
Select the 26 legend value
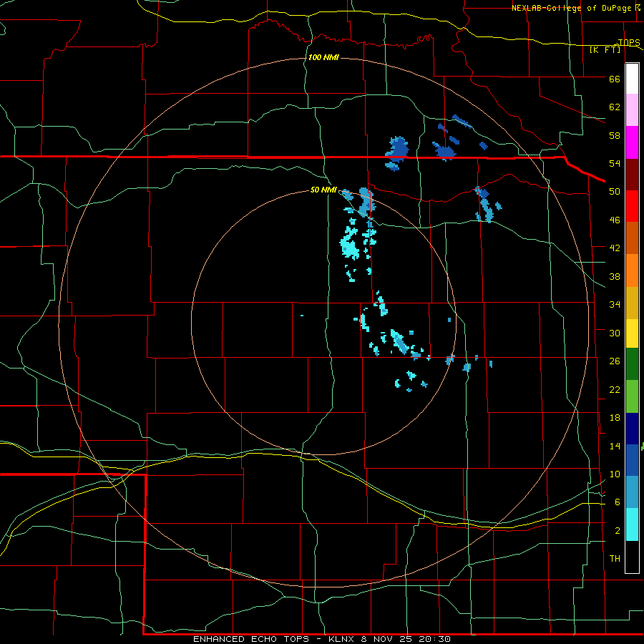[x=615, y=361]
